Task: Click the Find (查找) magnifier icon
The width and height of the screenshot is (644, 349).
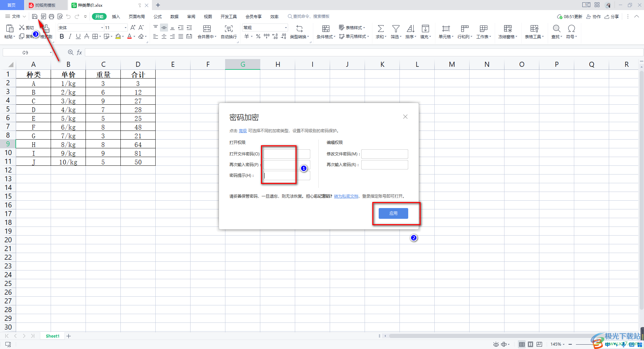Action: 556,29
